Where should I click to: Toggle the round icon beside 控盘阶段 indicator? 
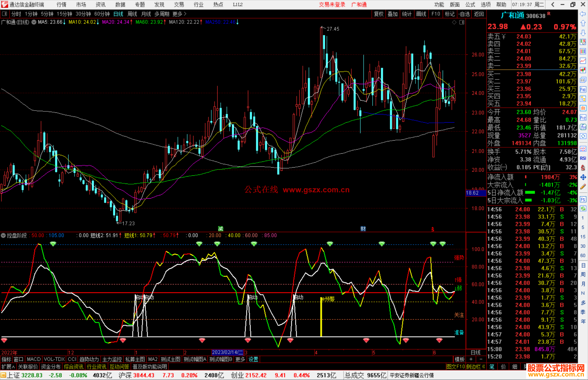[x=3, y=235]
